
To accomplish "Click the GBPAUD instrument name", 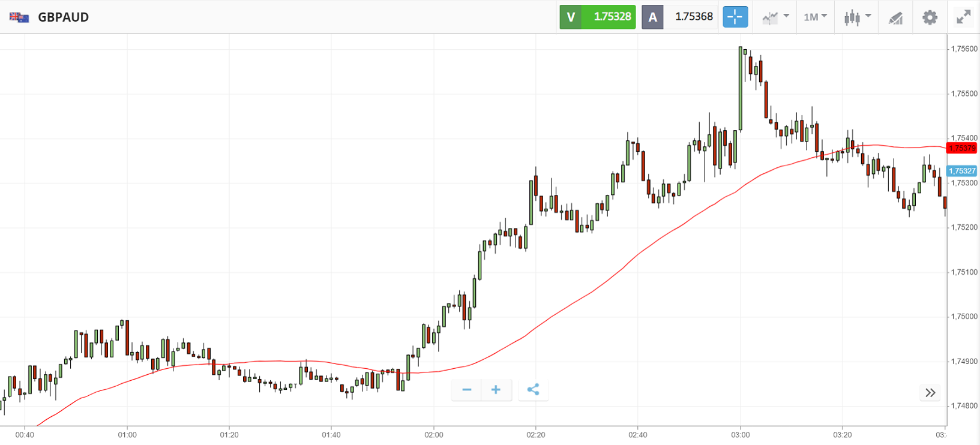I will click(x=63, y=17).
